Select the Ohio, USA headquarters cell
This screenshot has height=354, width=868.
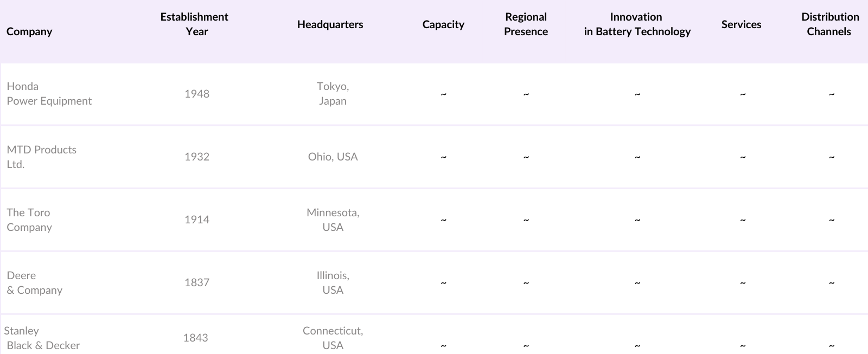click(x=333, y=157)
